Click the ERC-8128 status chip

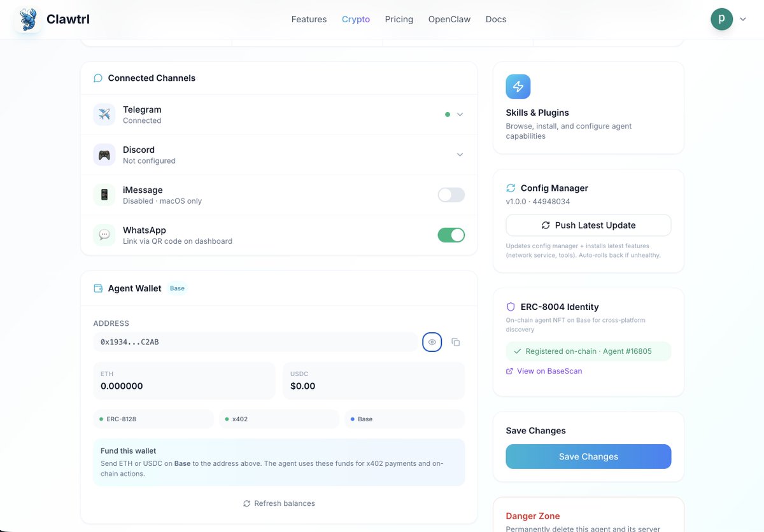[x=153, y=419]
